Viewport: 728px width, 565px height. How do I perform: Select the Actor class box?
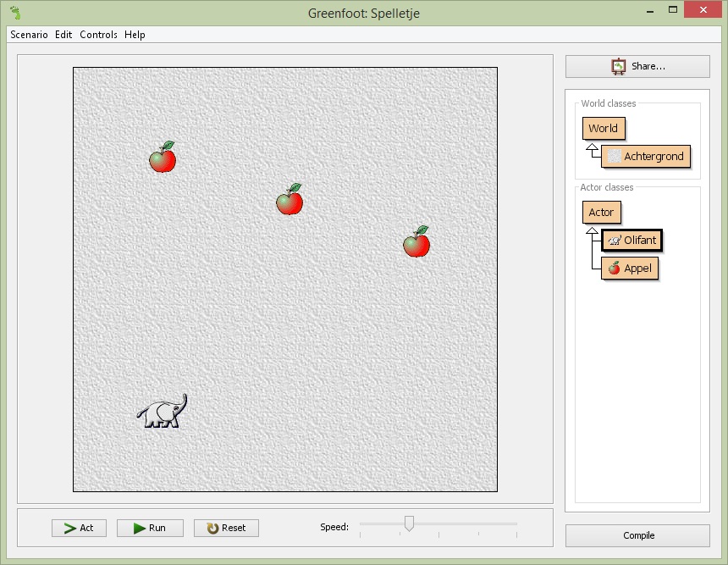[601, 213]
